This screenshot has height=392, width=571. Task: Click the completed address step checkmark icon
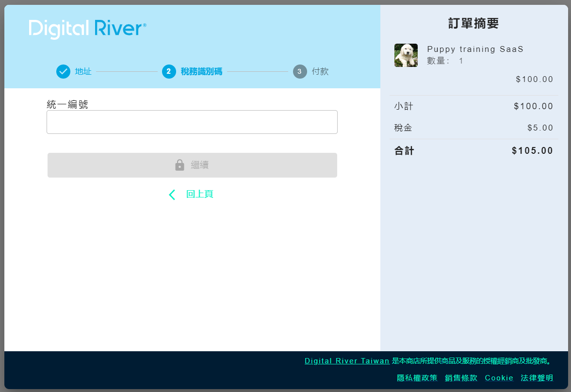coord(63,71)
